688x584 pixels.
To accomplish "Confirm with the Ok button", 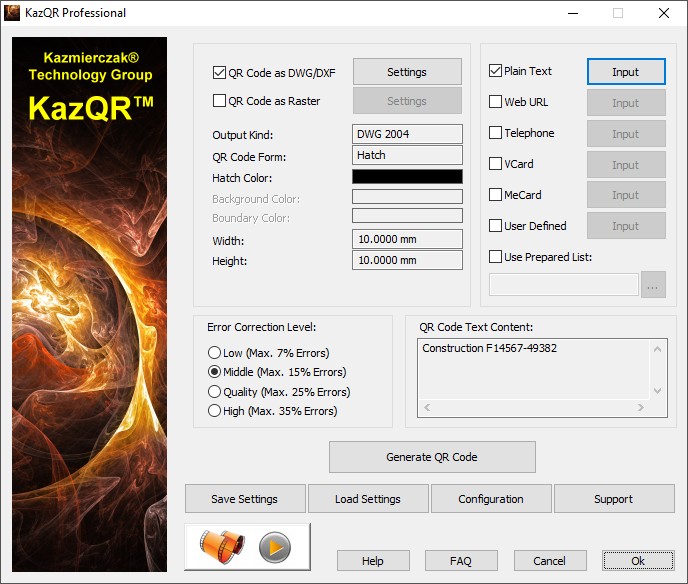I will tap(638, 561).
